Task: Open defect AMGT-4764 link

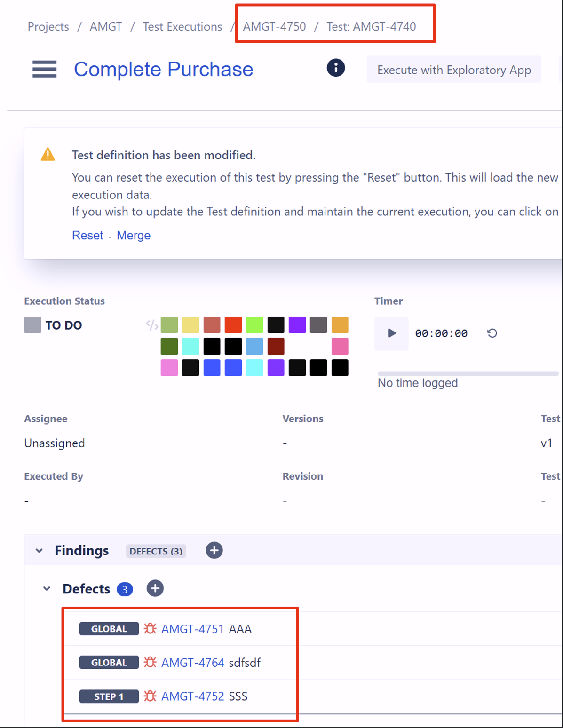Action: pos(192,663)
